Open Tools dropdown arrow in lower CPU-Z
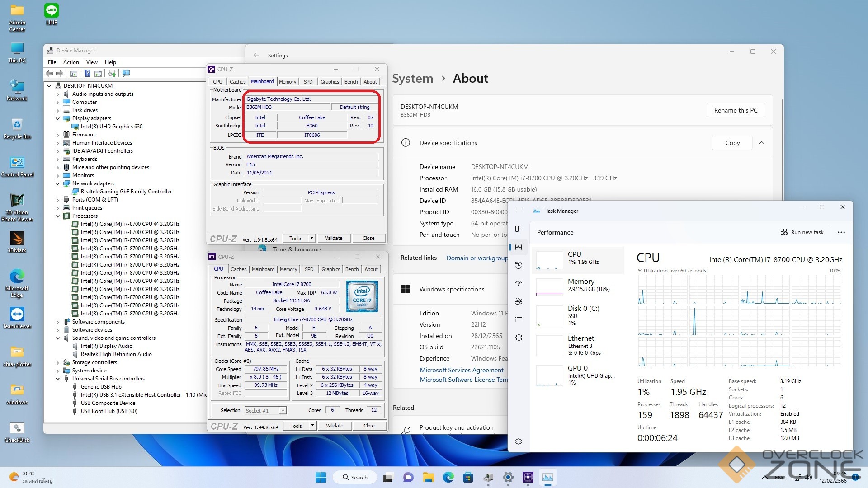Viewport: 868px width, 488px height. click(x=312, y=426)
